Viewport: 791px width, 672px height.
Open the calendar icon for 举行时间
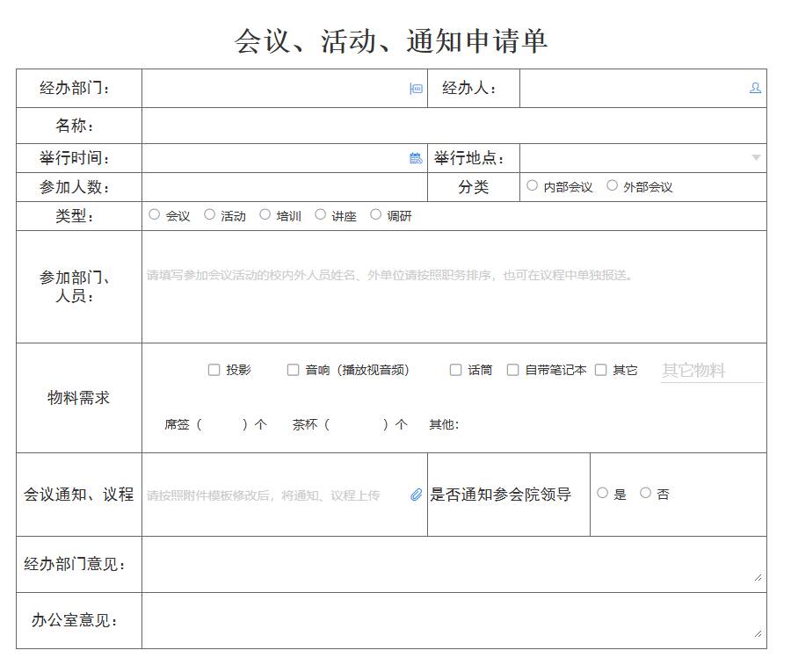click(x=414, y=158)
